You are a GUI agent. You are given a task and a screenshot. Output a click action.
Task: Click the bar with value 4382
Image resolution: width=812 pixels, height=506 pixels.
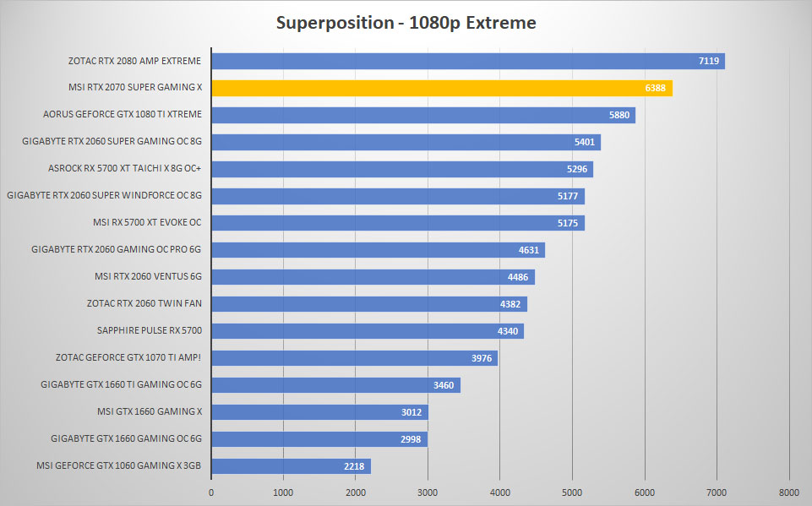369,304
